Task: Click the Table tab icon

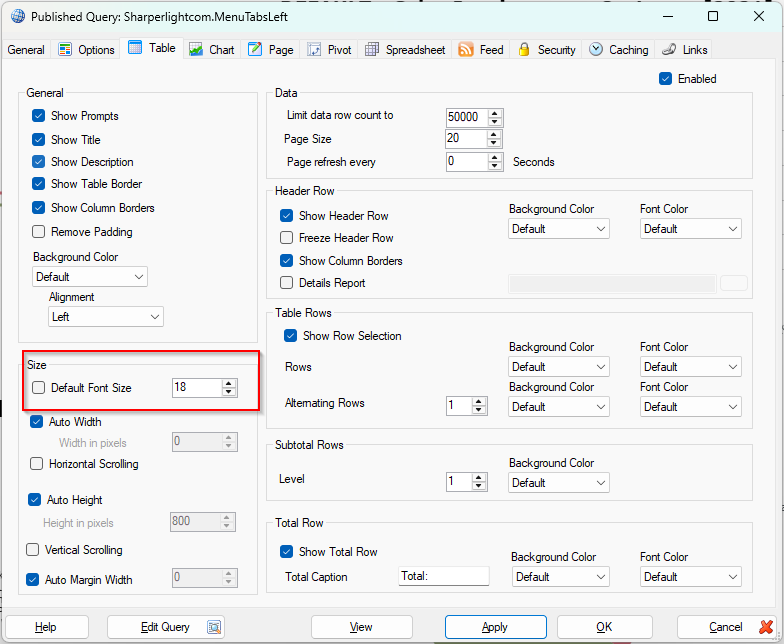Action: pos(135,48)
